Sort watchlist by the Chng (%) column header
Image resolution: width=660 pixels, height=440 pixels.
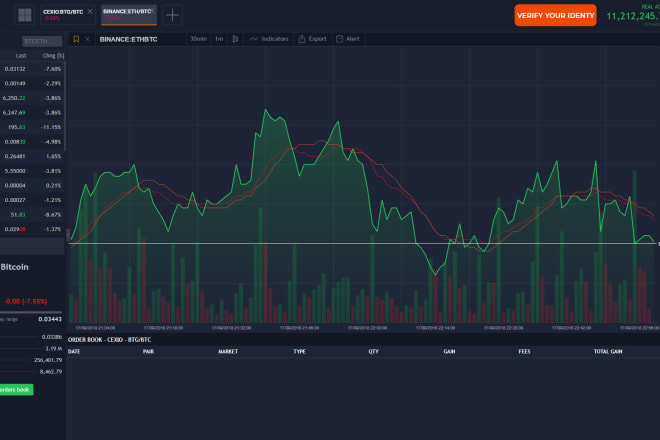coord(53,56)
